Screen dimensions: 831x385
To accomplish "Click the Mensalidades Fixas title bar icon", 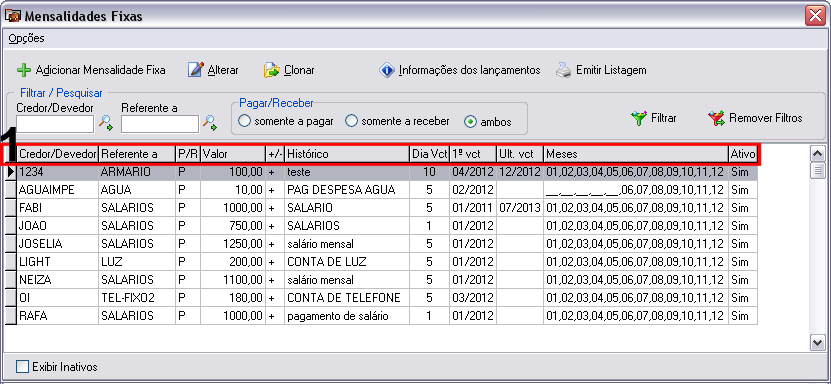I will 12,16.
